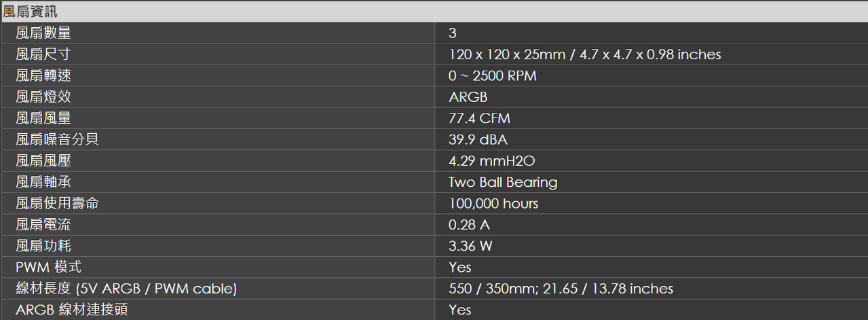The image size is (868, 320).
Task: Select the 風扇數量 row label
Action: click(43, 33)
